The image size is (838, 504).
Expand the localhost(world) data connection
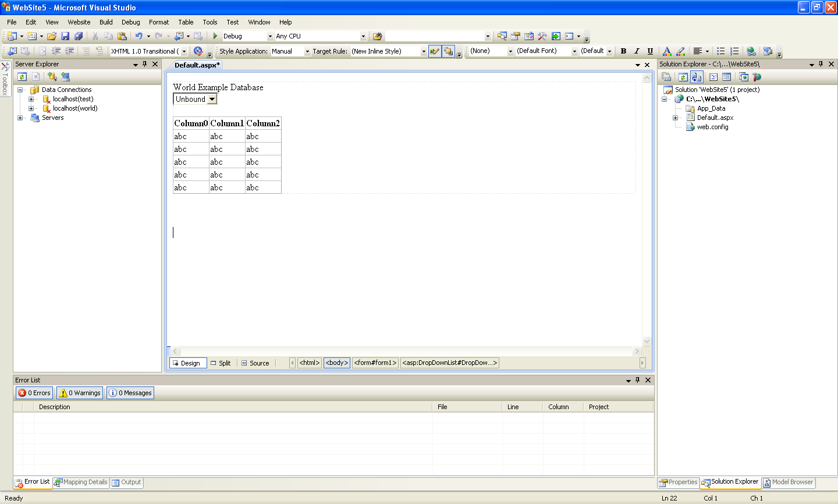pyautogui.click(x=32, y=109)
